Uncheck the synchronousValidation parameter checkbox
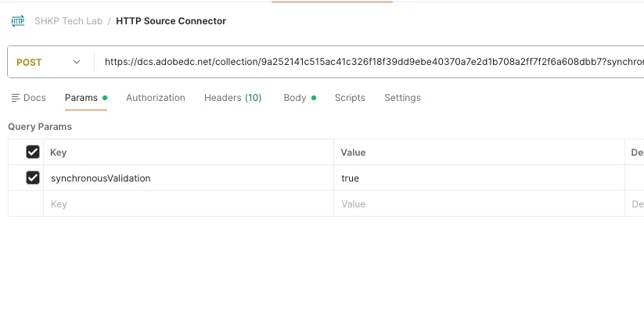The image size is (644, 313). (33, 178)
